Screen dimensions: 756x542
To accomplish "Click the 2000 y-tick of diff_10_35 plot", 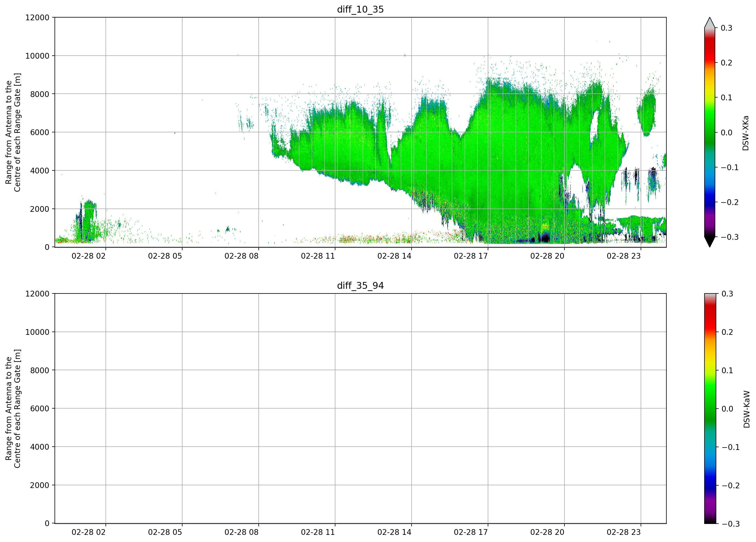I will coord(40,209).
